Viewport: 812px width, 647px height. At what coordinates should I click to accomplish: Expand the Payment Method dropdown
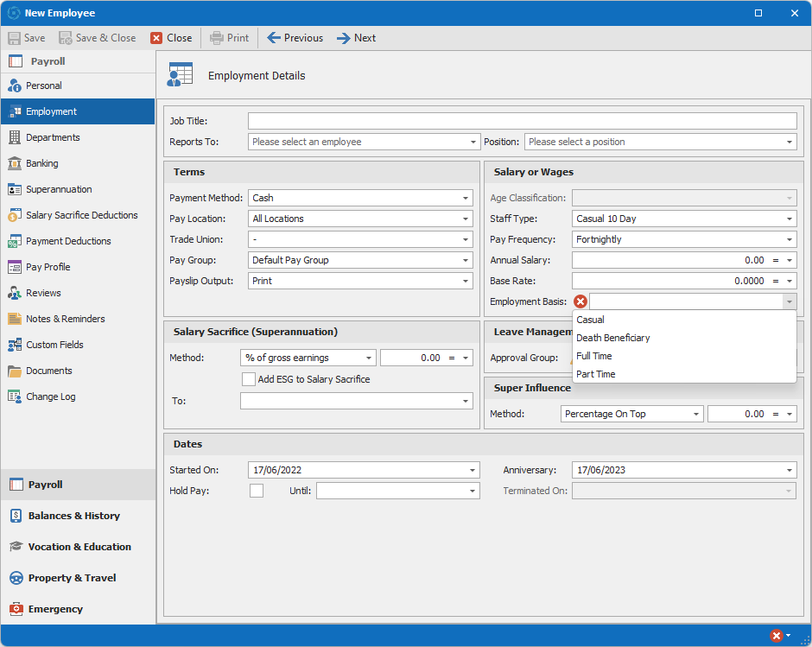pyautogui.click(x=466, y=198)
